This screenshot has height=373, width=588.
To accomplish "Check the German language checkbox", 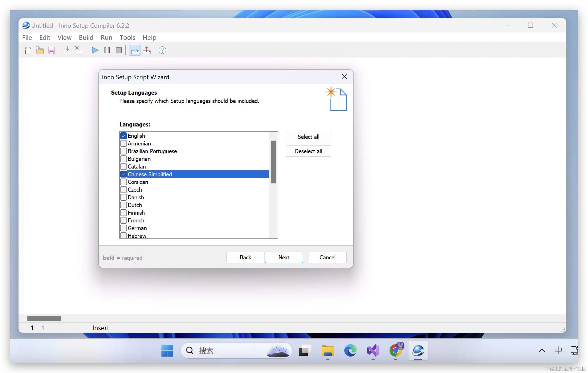I will (x=124, y=228).
